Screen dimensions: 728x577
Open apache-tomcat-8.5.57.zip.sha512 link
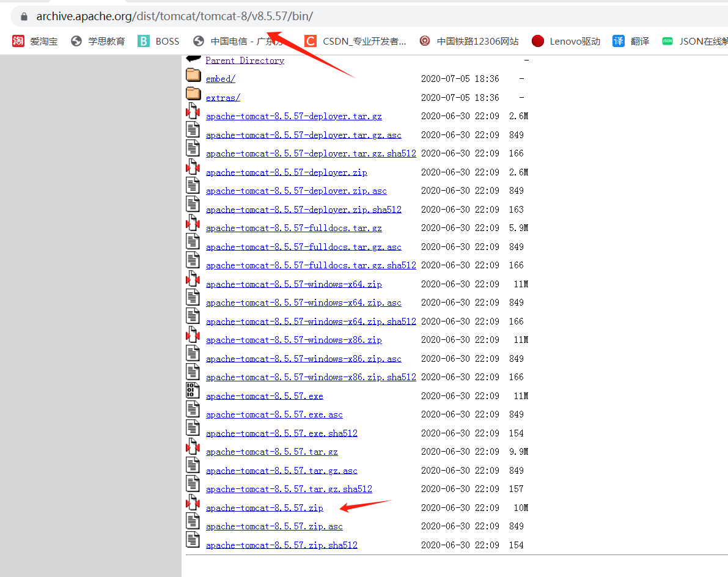(x=281, y=545)
